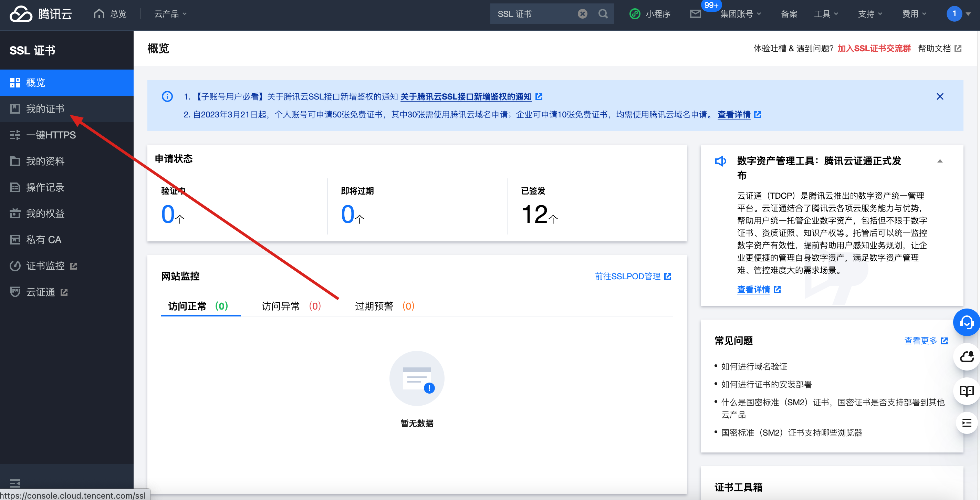
Task: Expand the 费用 dropdown
Action: click(x=914, y=14)
